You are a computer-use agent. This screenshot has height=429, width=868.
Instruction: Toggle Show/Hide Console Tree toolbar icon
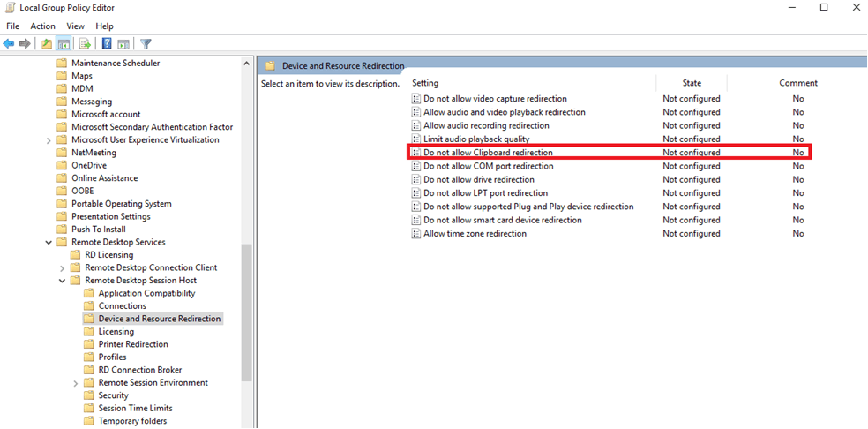64,44
